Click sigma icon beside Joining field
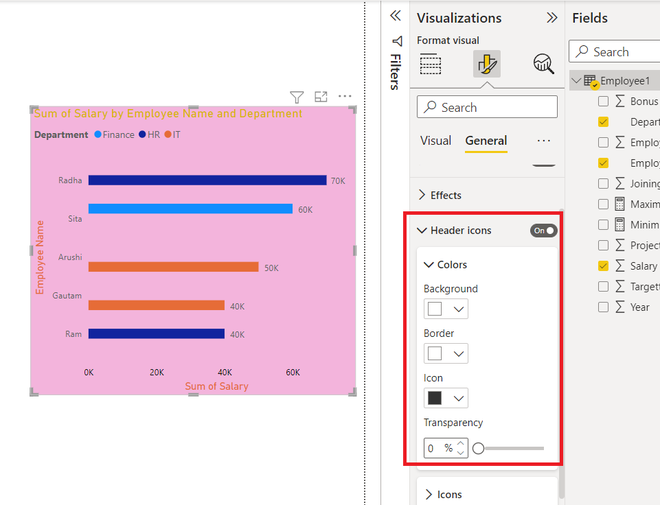660x505 pixels. coord(620,183)
